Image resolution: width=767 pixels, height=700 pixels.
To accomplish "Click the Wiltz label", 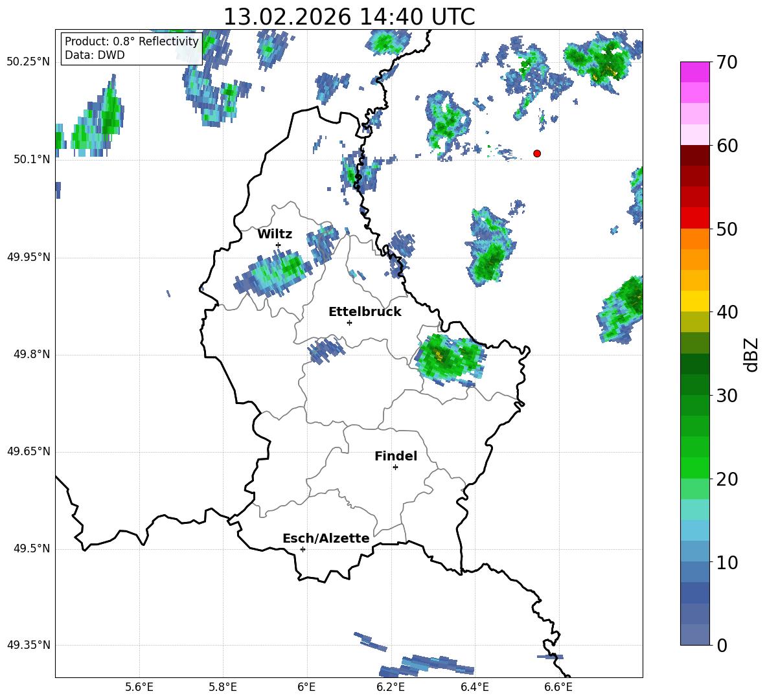I will [275, 234].
